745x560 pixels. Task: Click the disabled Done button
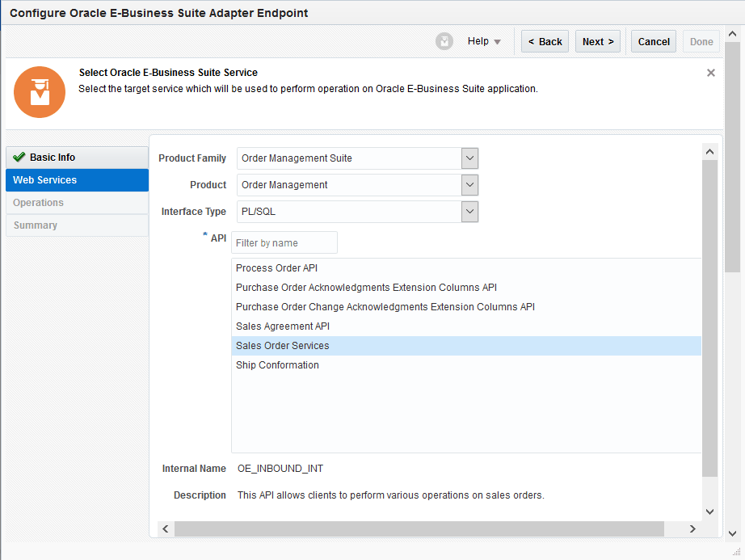click(701, 42)
